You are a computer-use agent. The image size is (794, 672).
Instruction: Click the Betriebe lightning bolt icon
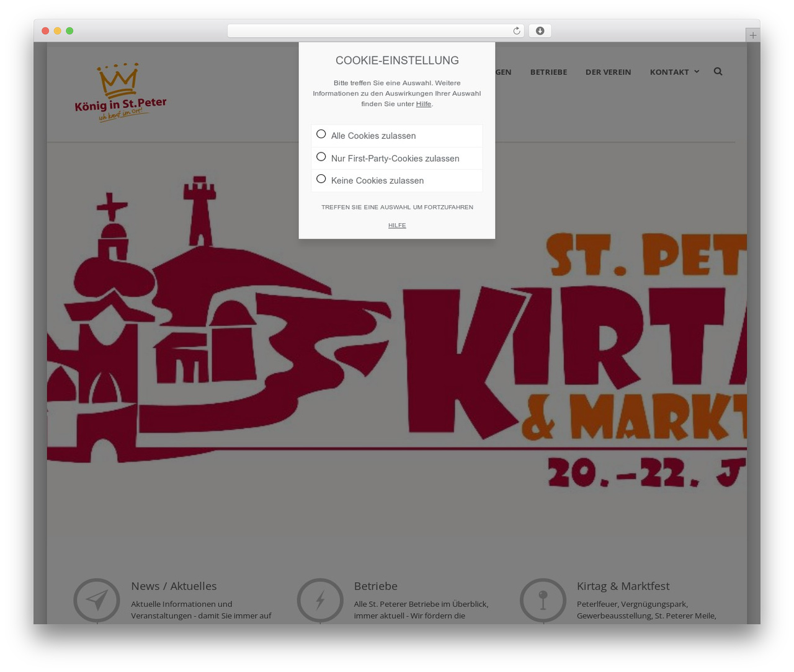[320, 600]
